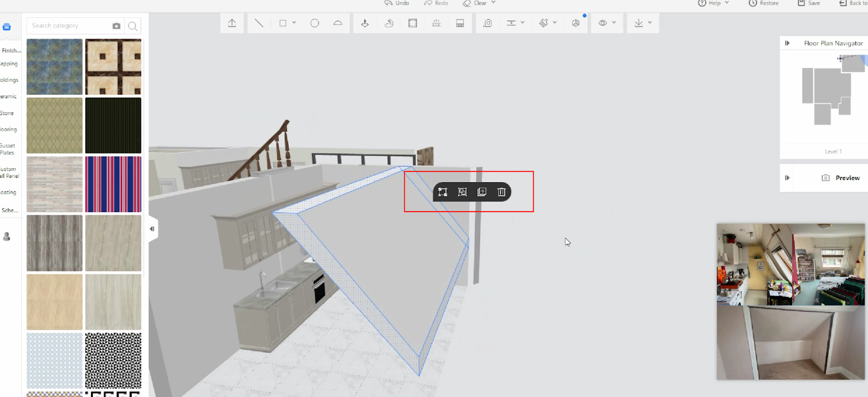Image resolution: width=868 pixels, height=397 pixels.
Task: Open the Help dropdown menu
Action: coord(713,3)
